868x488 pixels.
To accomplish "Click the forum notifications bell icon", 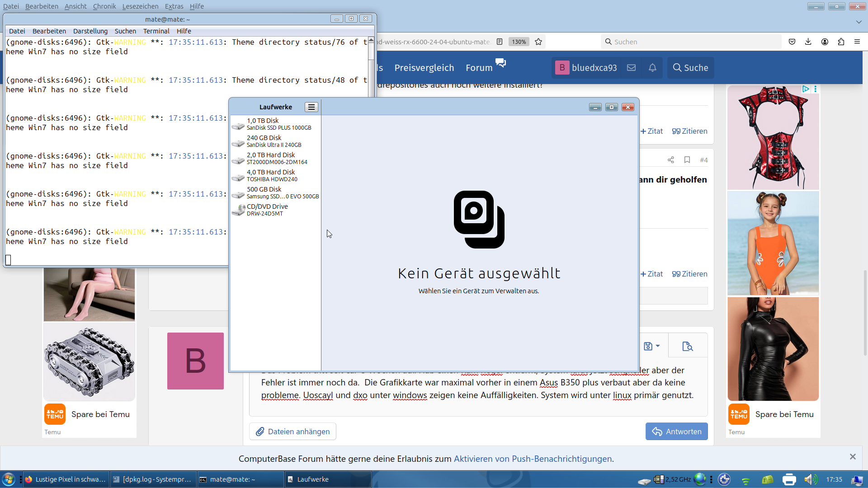I will pyautogui.click(x=652, y=68).
